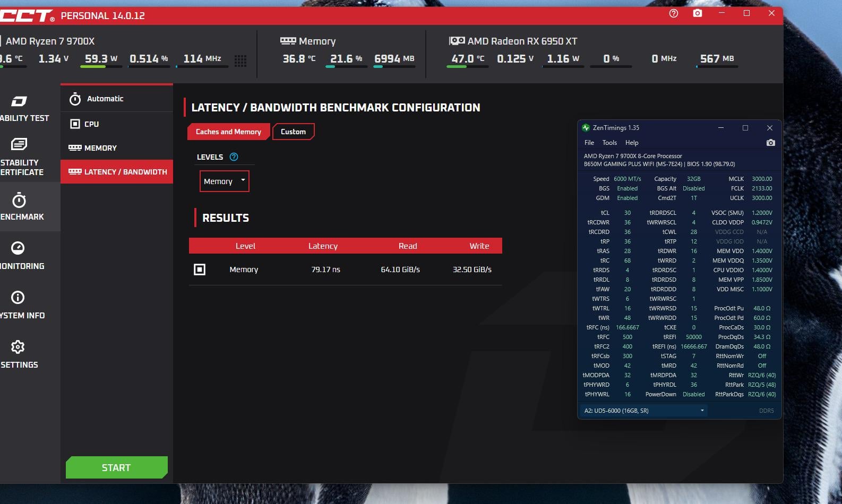
Task: Click the CPU frequency 114 MHz reading
Action: coord(202,58)
